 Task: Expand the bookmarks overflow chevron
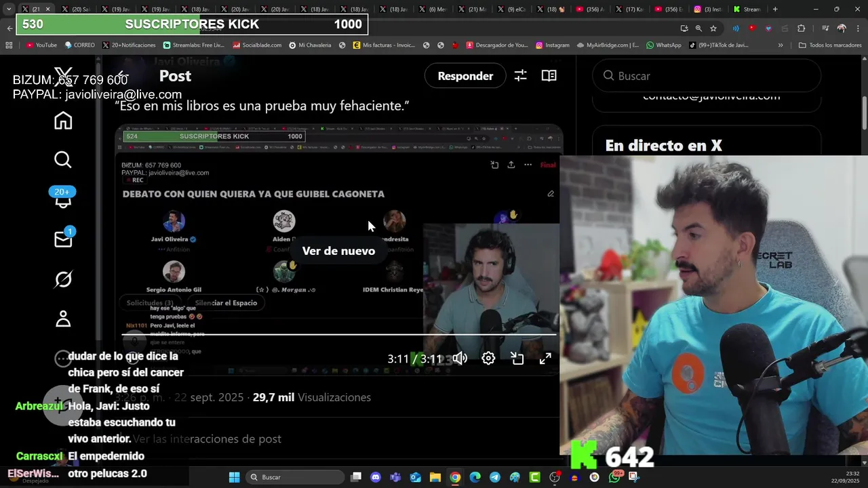tap(781, 45)
